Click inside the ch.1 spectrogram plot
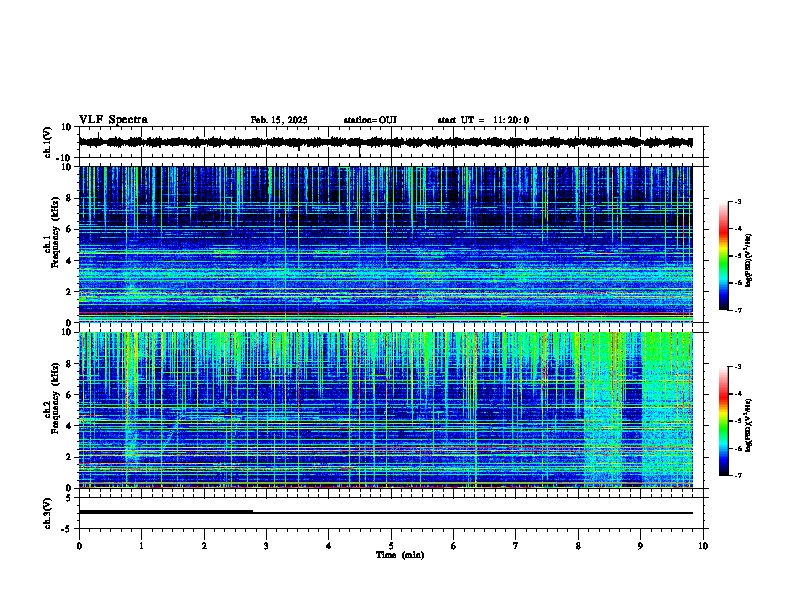Screen dimensions: 792x612 [x=385, y=244]
